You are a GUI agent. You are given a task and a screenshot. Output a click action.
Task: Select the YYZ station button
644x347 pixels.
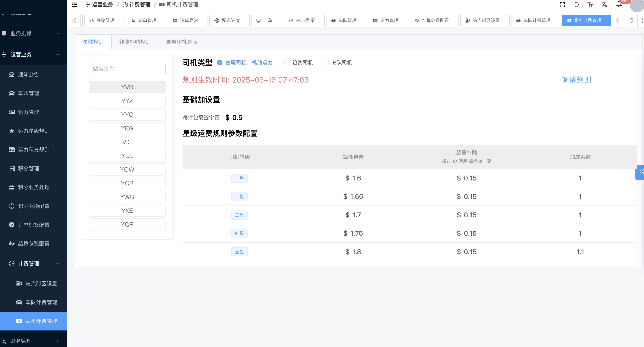[127, 101]
